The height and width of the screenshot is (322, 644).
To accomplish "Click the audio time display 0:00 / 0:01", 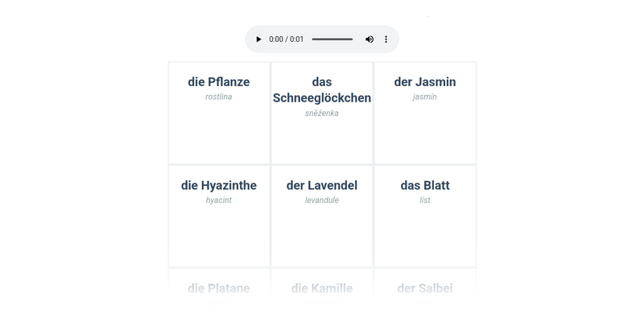I will tap(287, 39).
